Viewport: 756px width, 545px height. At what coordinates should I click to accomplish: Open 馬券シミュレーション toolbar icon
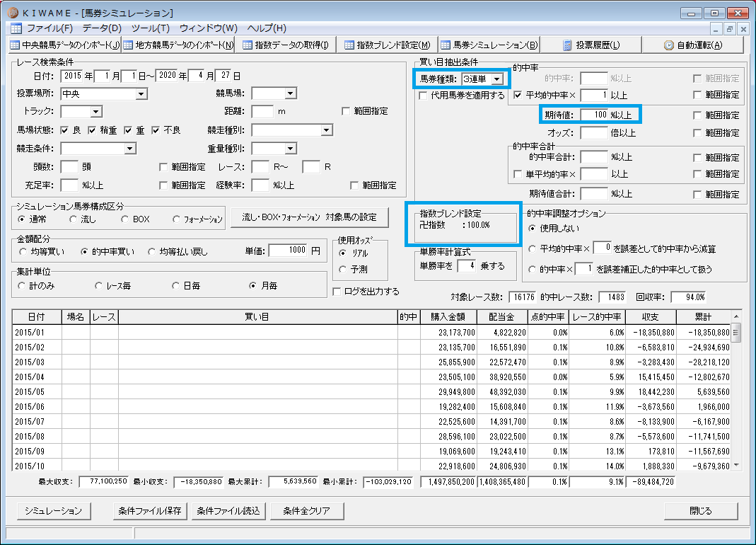[x=446, y=45]
